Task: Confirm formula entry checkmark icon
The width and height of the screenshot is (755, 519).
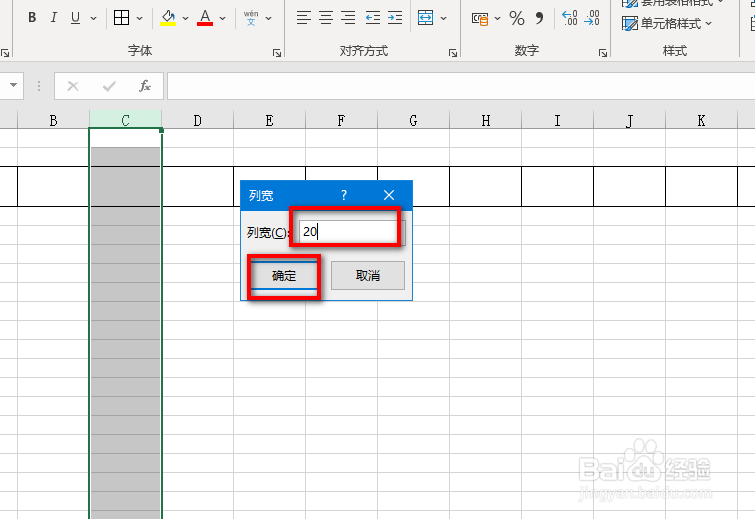Action: (x=109, y=86)
